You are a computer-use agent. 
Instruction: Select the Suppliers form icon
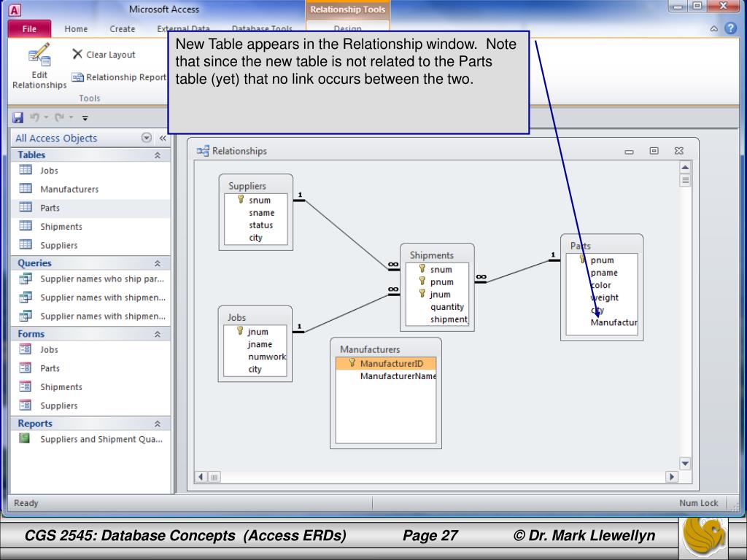26,405
